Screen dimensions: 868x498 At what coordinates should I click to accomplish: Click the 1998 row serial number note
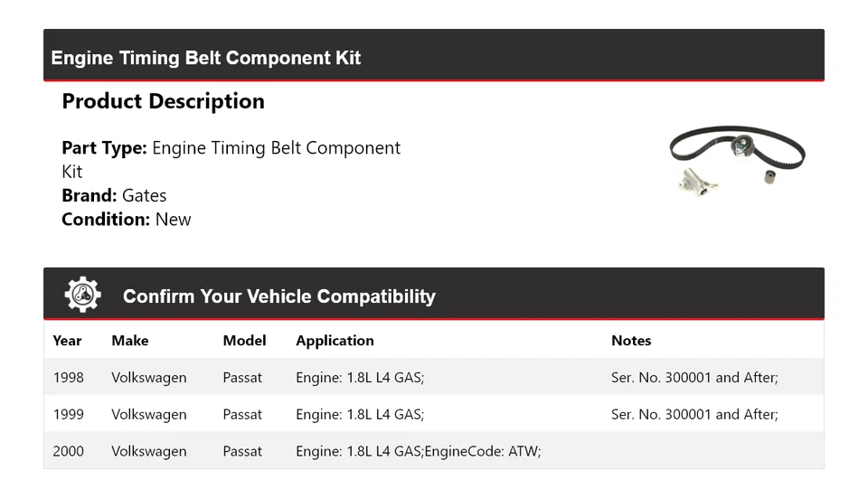(694, 378)
